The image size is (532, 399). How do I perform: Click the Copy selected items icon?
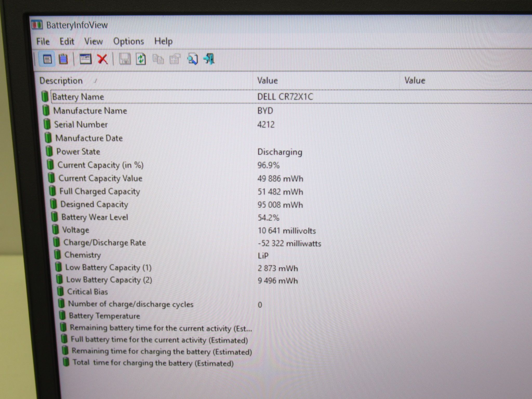point(158,59)
